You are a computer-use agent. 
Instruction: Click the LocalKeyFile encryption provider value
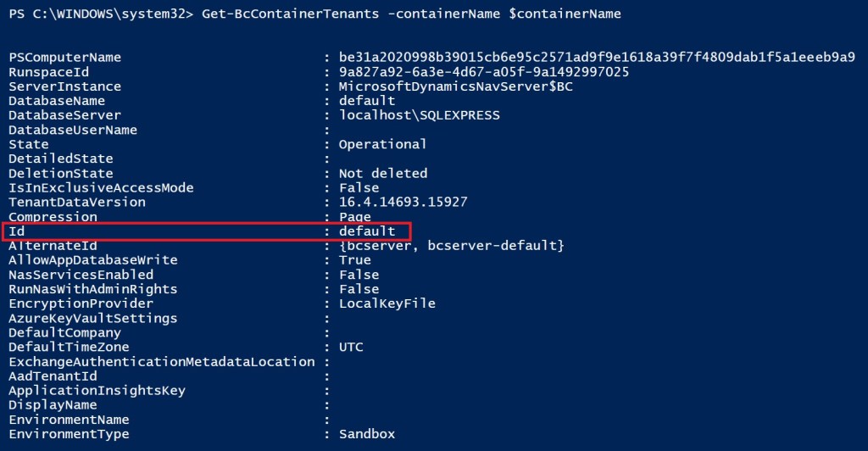[387, 303]
